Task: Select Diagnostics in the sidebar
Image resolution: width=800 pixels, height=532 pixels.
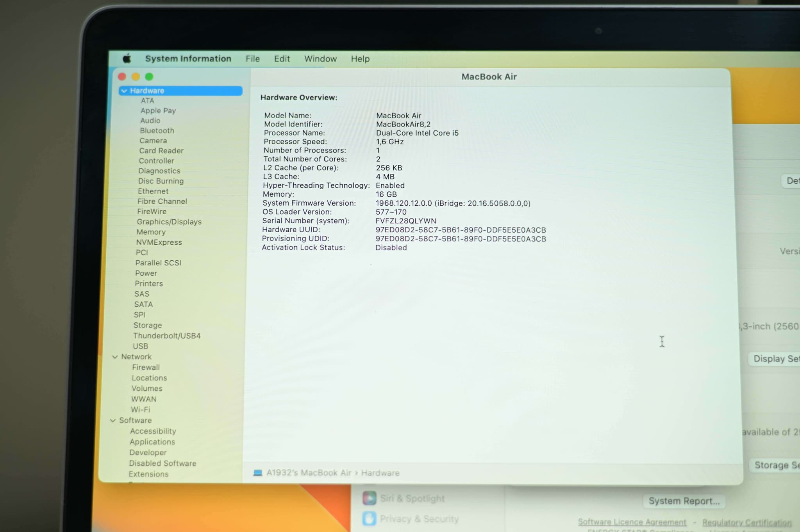Action: click(159, 171)
